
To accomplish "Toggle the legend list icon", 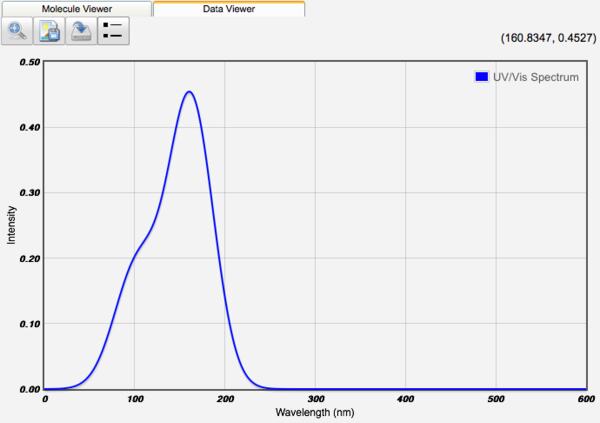I will (113, 32).
